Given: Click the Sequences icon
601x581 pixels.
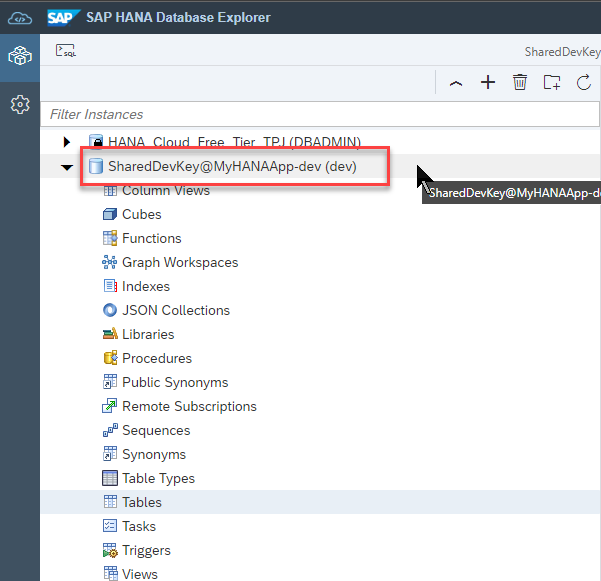Looking at the screenshot, I should [110, 430].
